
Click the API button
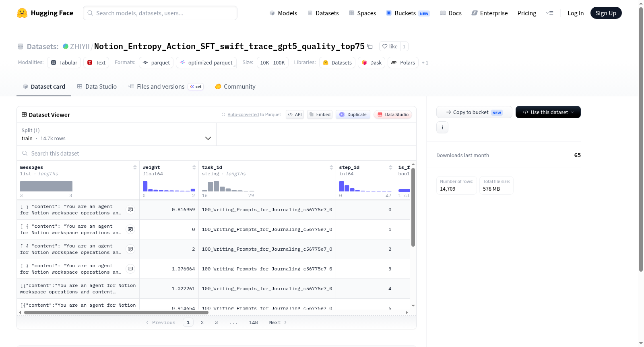[295, 114]
